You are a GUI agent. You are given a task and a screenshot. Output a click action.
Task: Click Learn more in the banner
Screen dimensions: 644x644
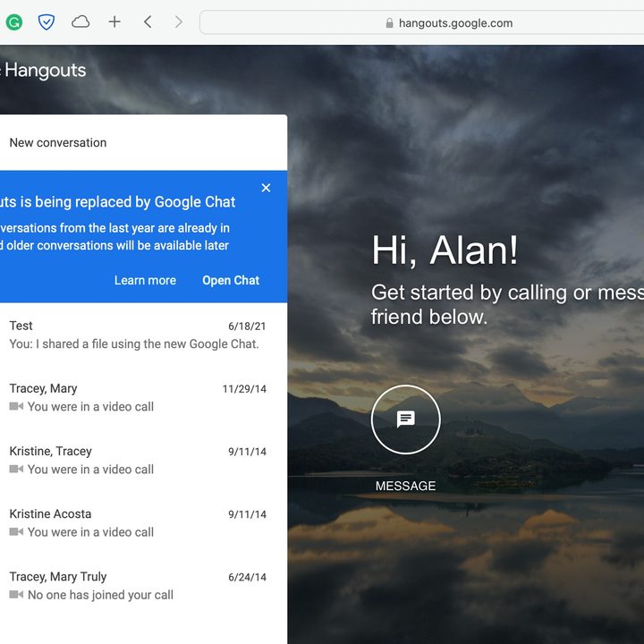(145, 280)
